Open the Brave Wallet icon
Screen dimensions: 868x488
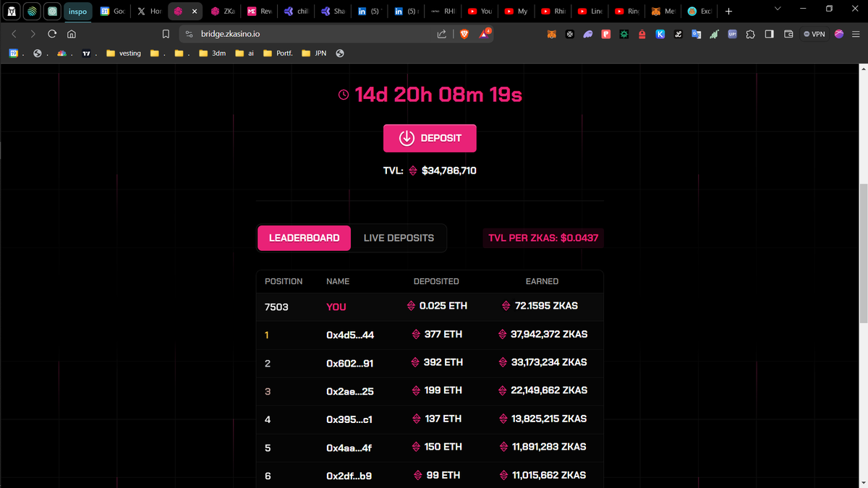[789, 34]
